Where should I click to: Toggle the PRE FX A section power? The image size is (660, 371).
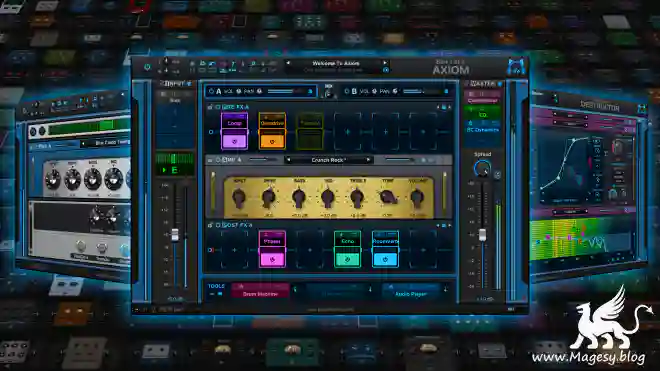tap(218, 107)
